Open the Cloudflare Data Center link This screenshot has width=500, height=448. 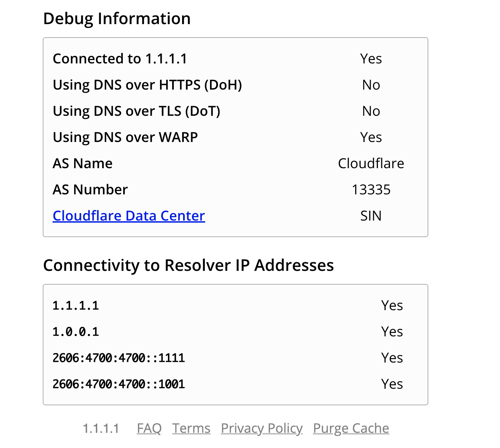point(129,216)
